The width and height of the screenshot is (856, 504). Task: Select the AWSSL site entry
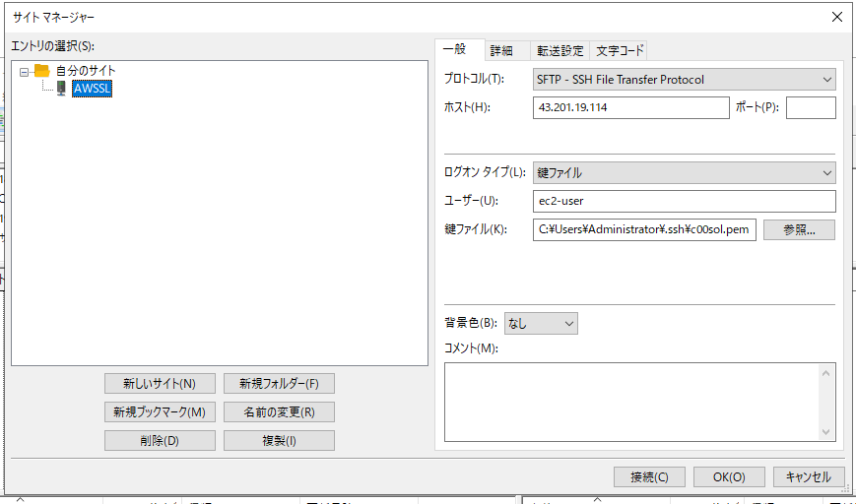click(x=92, y=89)
